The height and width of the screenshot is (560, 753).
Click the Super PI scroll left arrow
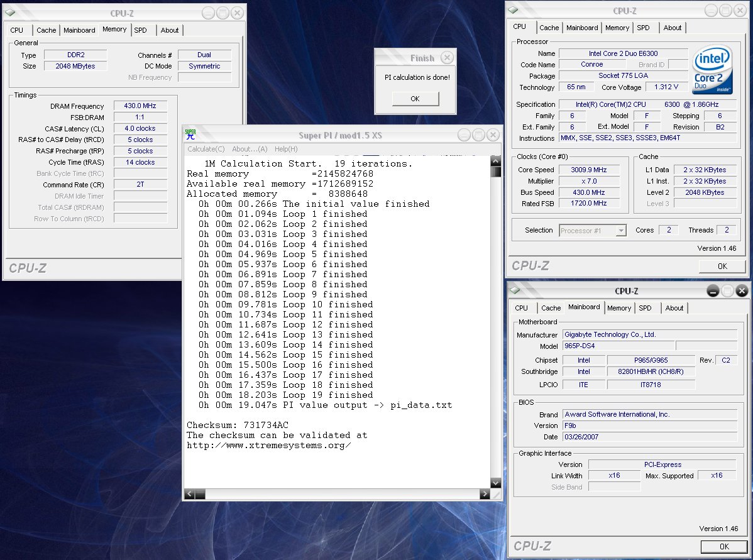tap(190, 494)
